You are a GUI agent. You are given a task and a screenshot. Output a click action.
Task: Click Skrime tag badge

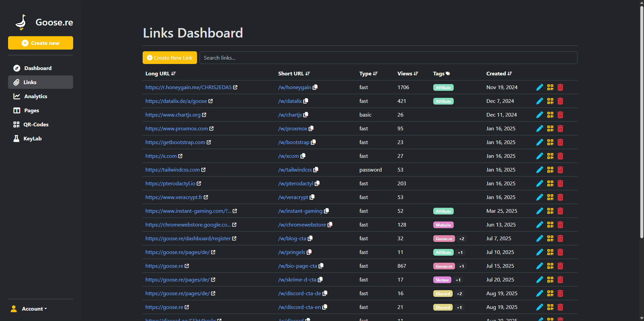click(442, 280)
